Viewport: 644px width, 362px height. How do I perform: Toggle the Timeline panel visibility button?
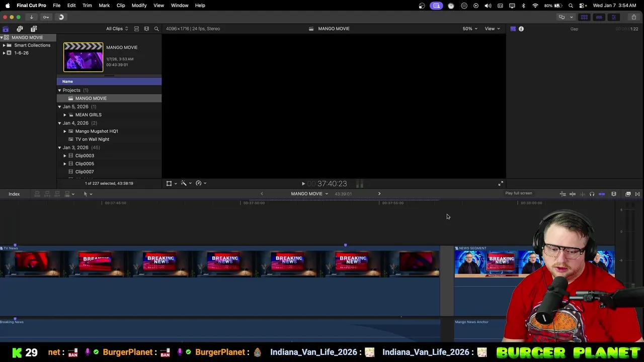(599, 17)
